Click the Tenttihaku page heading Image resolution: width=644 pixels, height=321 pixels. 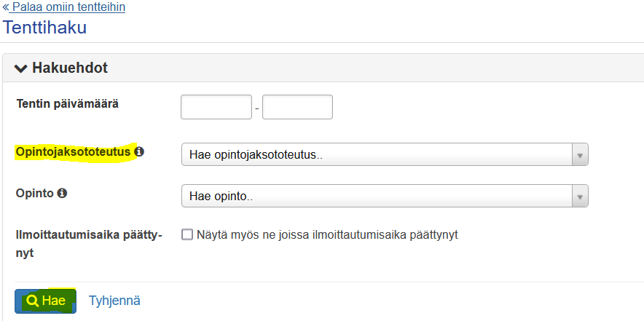point(45,28)
